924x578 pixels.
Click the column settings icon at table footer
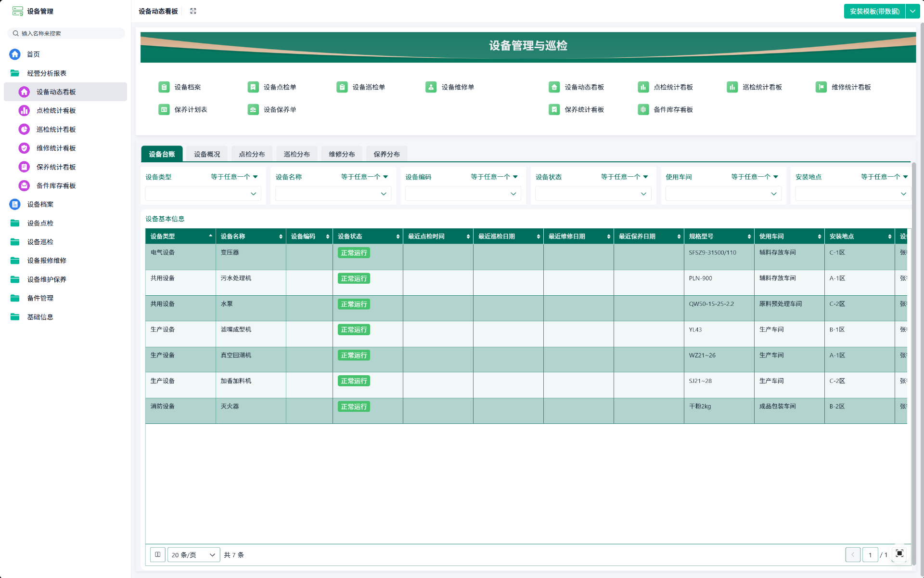click(157, 554)
